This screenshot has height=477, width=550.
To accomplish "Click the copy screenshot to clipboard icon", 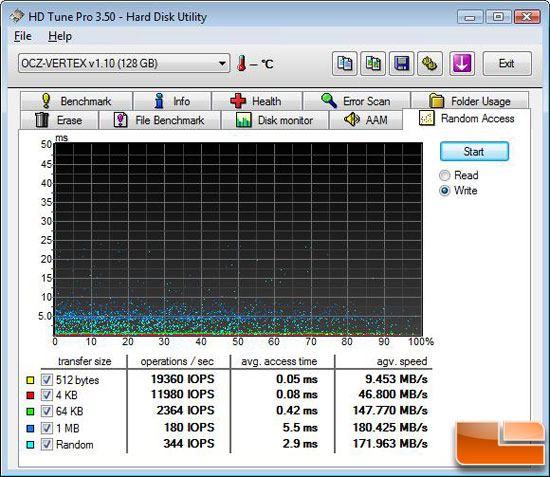I will (373, 64).
